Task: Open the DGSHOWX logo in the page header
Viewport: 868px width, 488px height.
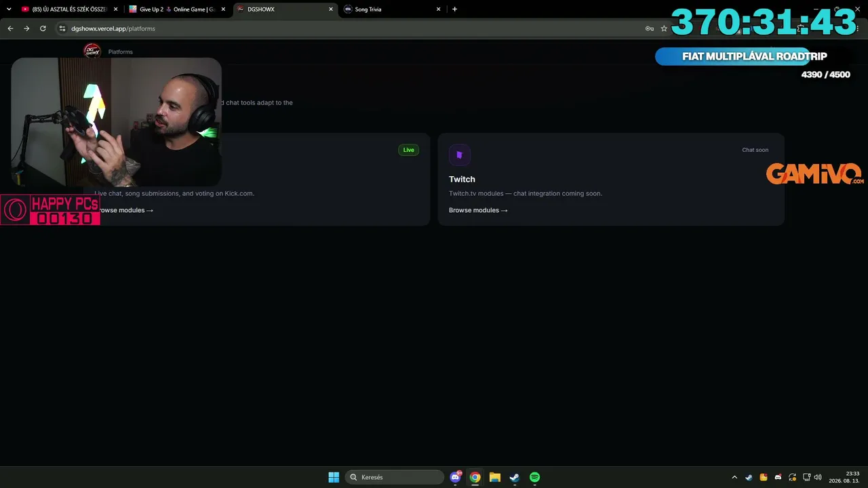Action: point(92,52)
